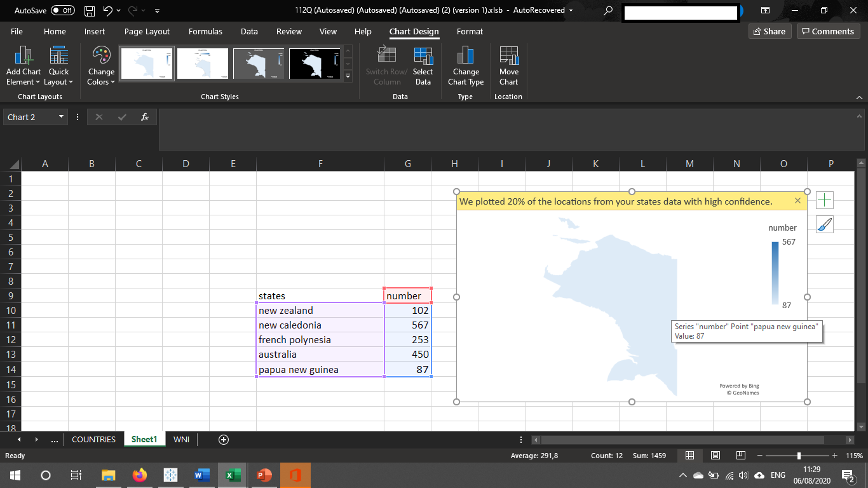Click the Insert Function fx icon
Screen dimensions: 868x488
point(145,117)
